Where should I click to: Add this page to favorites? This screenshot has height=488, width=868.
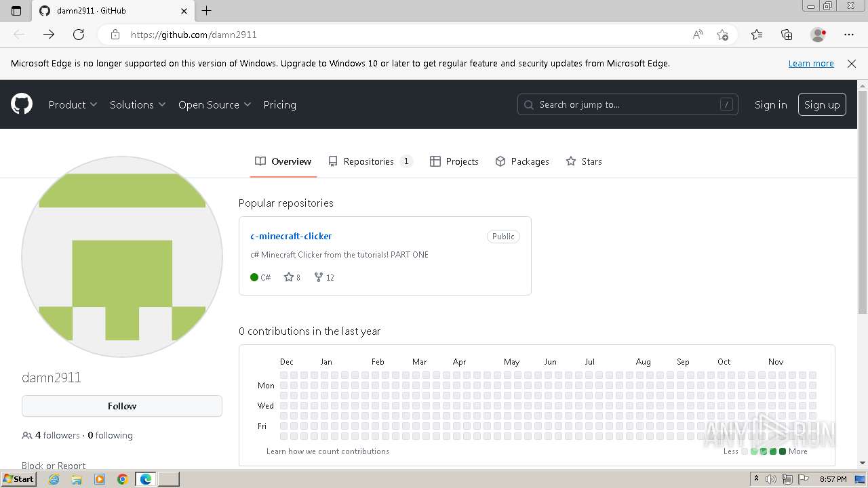click(x=722, y=35)
